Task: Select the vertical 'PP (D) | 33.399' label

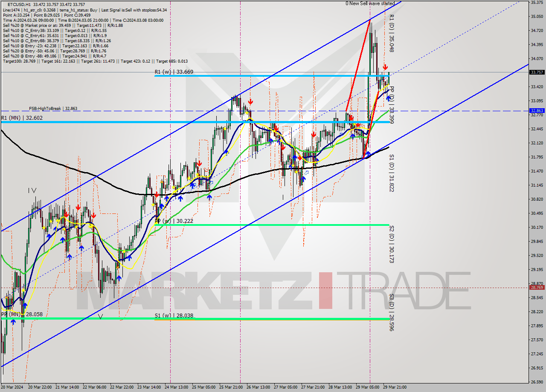Action: click(391, 105)
